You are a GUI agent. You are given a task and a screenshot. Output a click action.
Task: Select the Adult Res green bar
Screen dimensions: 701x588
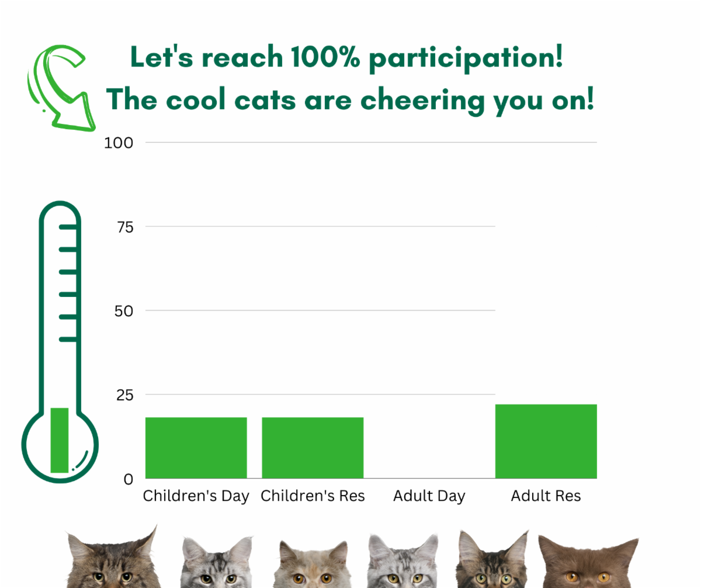546,441
